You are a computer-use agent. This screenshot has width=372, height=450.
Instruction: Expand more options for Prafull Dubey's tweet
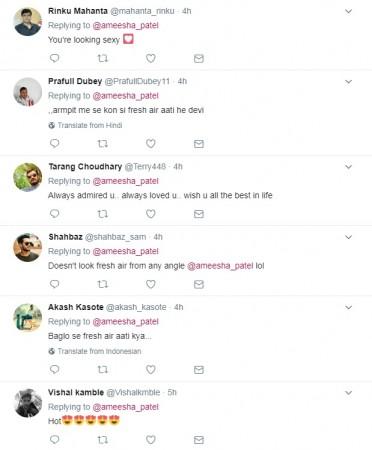click(x=348, y=82)
